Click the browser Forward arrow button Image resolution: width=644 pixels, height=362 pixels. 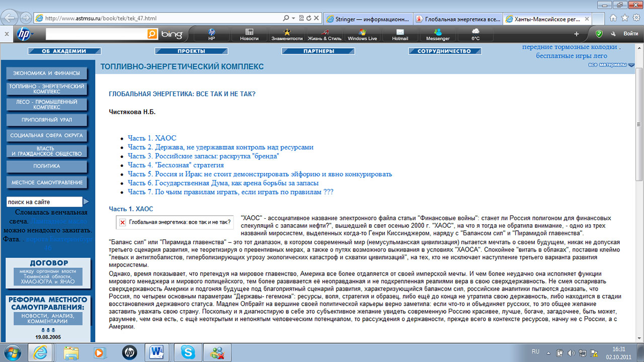tap(25, 18)
